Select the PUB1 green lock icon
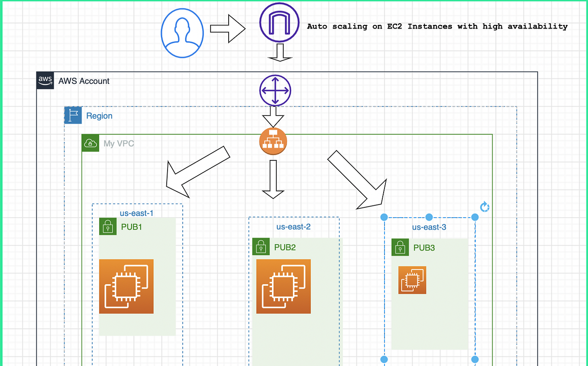This screenshot has height=366, width=588. 107,226
